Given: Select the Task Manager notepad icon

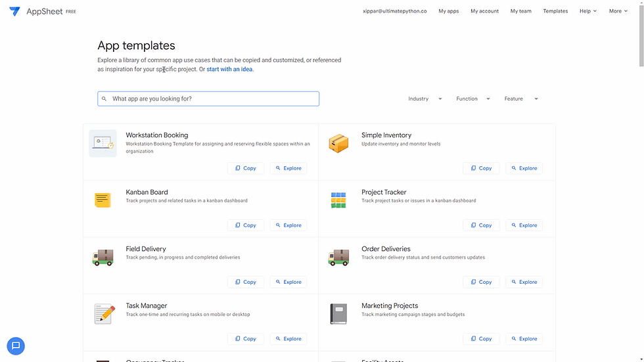Looking at the screenshot, I should coord(104,314).
